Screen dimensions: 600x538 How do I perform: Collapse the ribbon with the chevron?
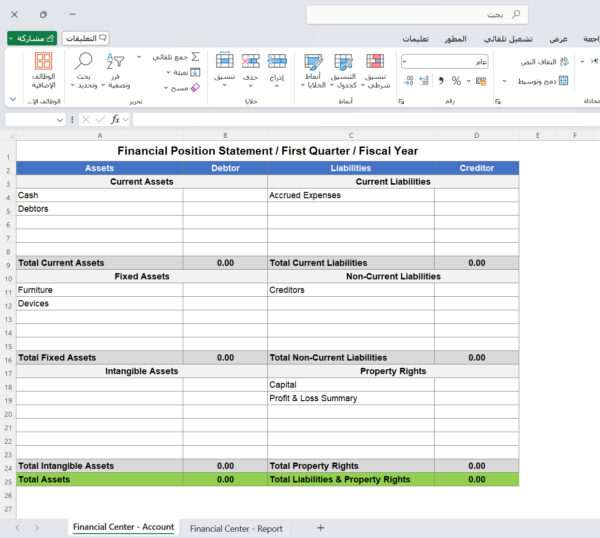pyautogui.click(x=13, y=100)
